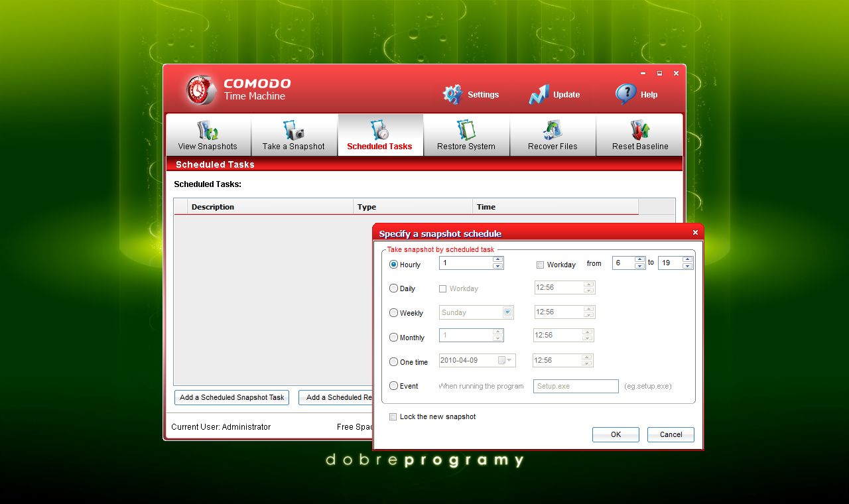The image size is (849, 504).
Task: Click Daily time 12:56 spinner arrows
Action: click(x=588, y=287)
